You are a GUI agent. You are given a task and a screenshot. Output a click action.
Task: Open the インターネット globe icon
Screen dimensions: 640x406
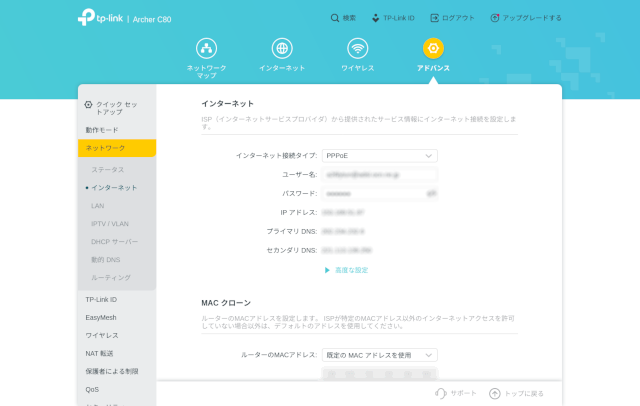[282, 48]
